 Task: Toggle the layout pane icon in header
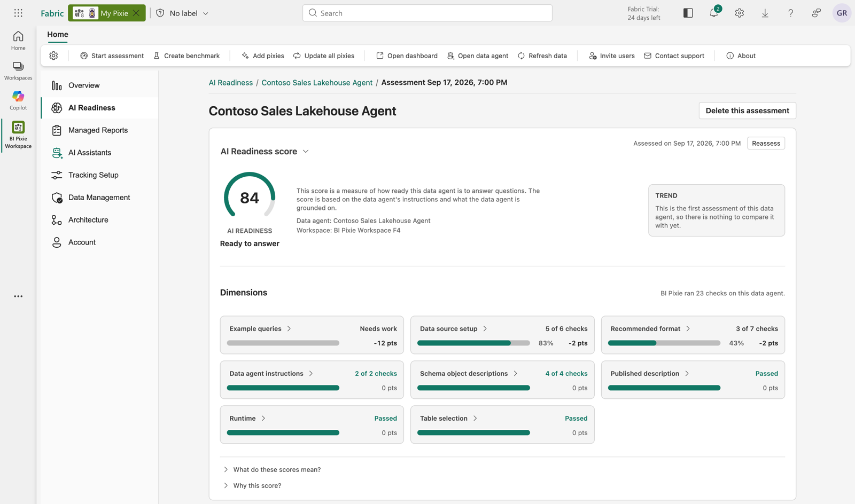pyautogui.click(x=688, y=13)
